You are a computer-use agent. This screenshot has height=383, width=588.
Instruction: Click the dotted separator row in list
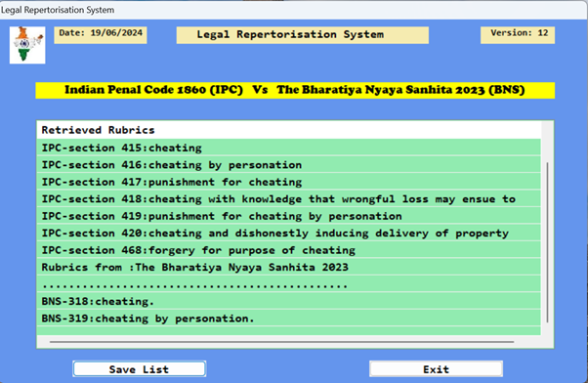289,284
